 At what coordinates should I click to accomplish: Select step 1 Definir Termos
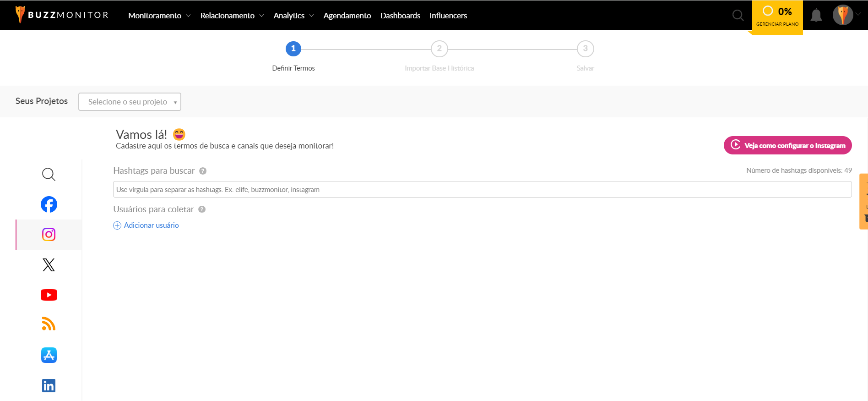pyautogui.click(x=293, y=49)
